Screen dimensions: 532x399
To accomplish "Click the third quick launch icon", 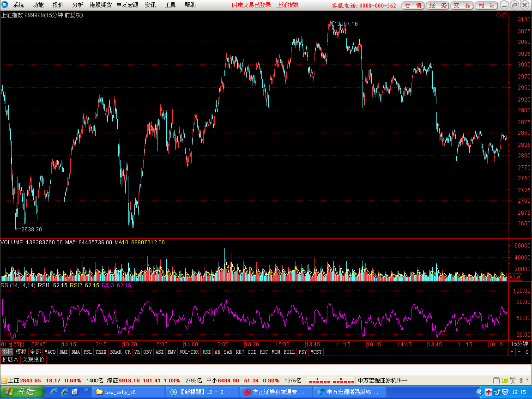I will (x=75, y=392).
